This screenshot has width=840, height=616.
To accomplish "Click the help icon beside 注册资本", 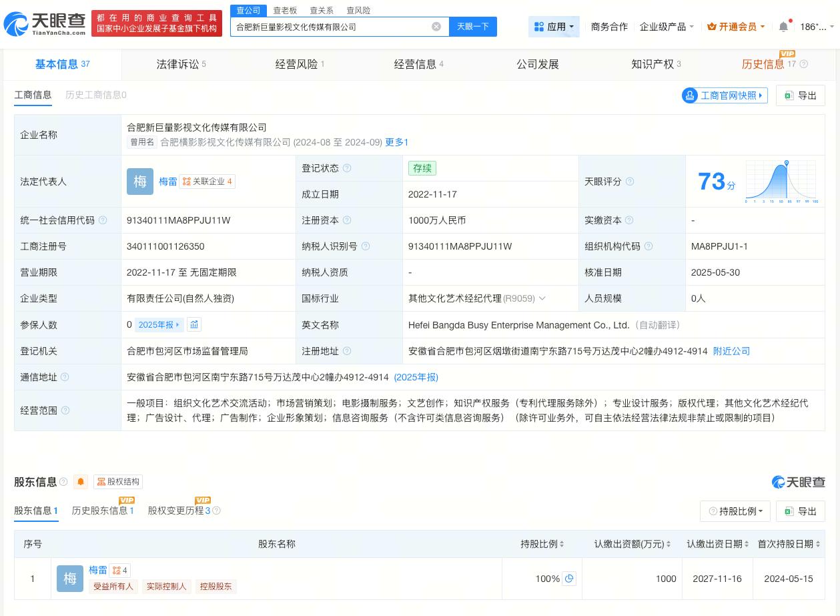I will coord(347,220).
